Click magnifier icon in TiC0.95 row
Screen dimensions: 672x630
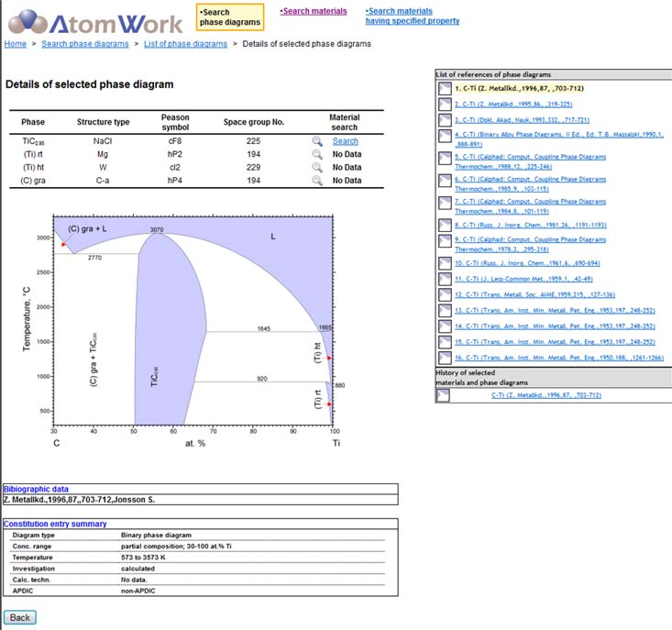[x=316, y=141]
